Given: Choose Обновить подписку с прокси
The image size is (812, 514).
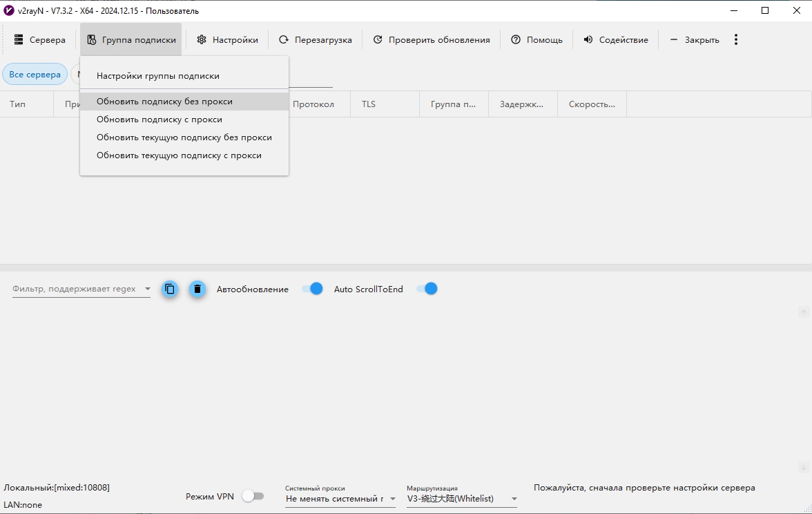Looking at the screenshot, I should 159,120.
